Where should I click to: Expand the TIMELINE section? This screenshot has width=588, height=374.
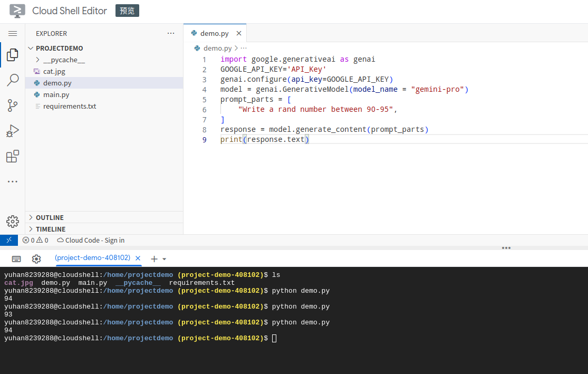pyautogui.click(x=51, y=229)
